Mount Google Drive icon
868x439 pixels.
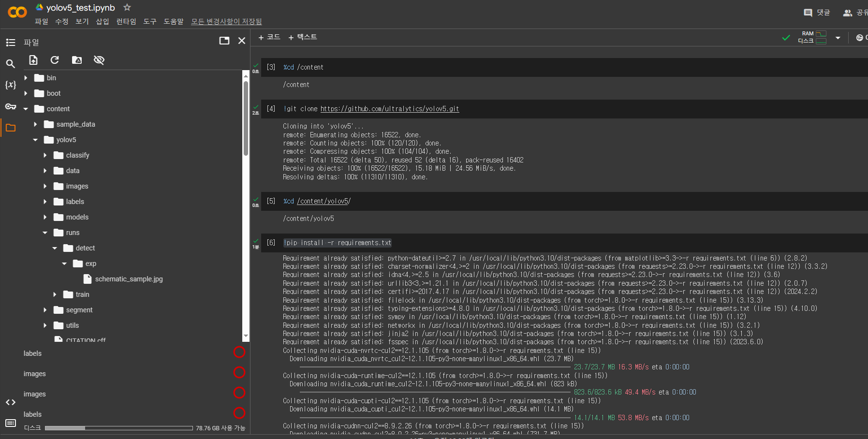[77, 60]
